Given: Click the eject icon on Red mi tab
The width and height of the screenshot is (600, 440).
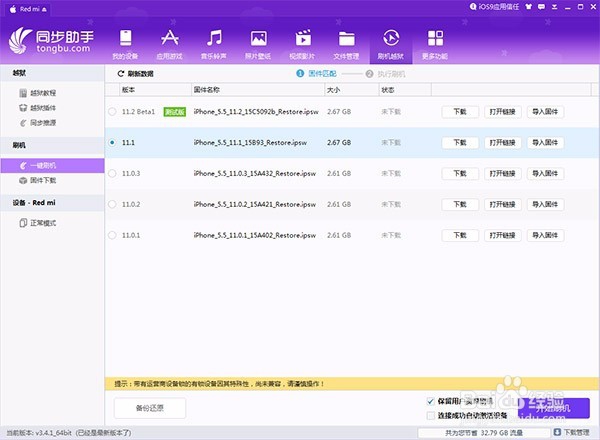Looking at the screenshot, I should point(44,9).
